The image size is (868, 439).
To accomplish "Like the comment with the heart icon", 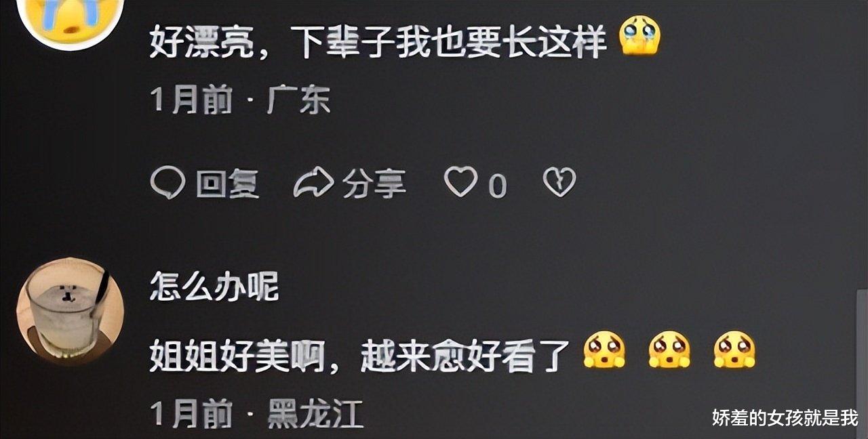I will click(460, 182).
